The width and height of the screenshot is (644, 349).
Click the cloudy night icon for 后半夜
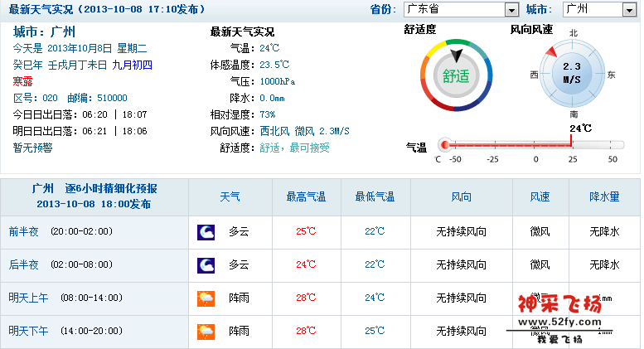point(206,265)
